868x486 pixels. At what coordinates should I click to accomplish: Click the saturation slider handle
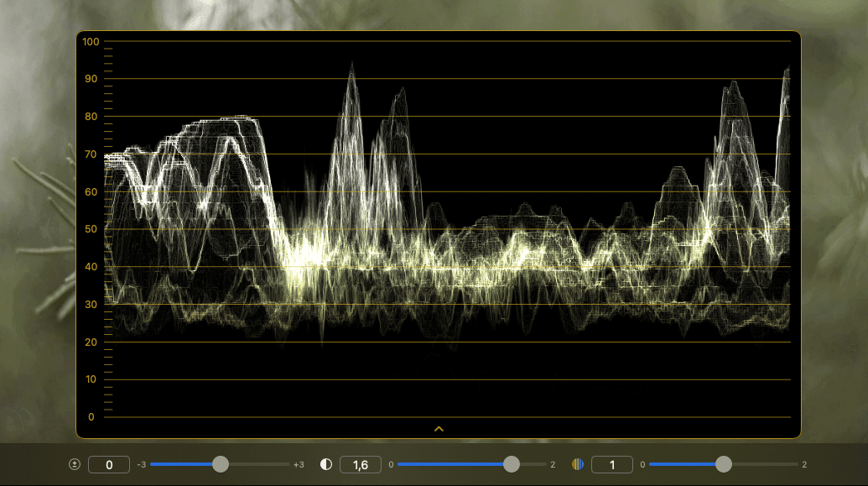click(x=724, y=464)
